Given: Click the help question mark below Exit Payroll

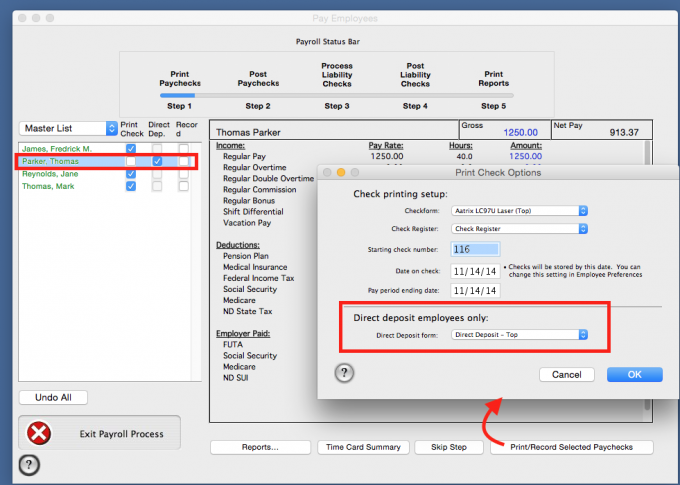Looking at the screenshot, I should [29, 465].
